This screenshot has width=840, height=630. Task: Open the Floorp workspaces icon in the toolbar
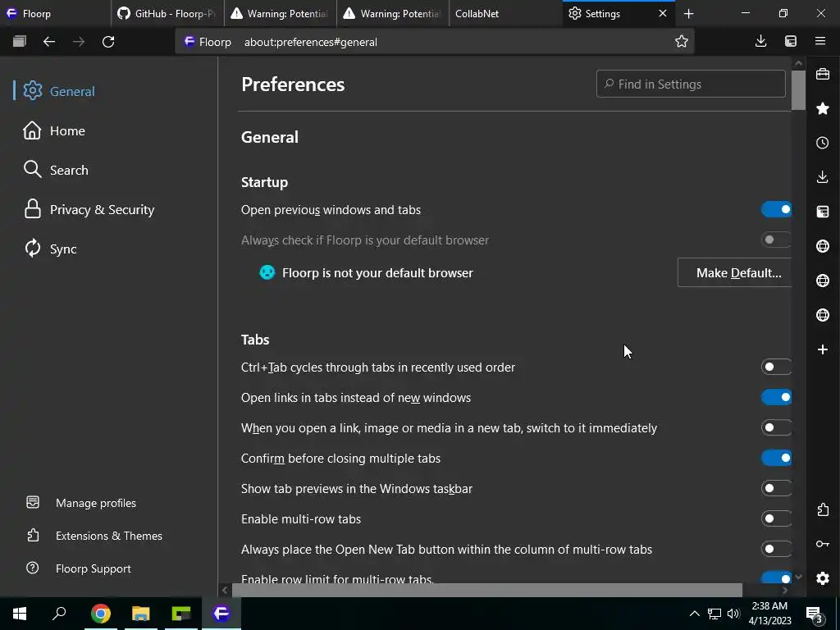(x=20, y=41)
